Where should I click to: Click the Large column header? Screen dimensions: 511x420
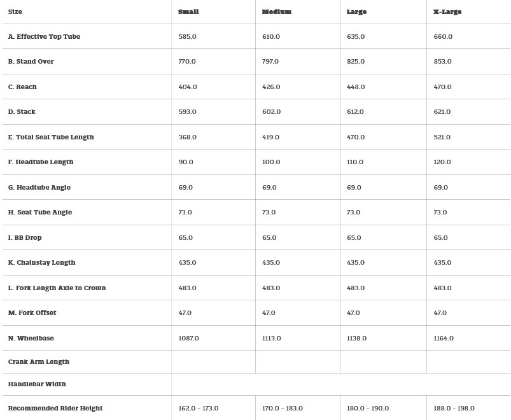(x=356, y=12)
